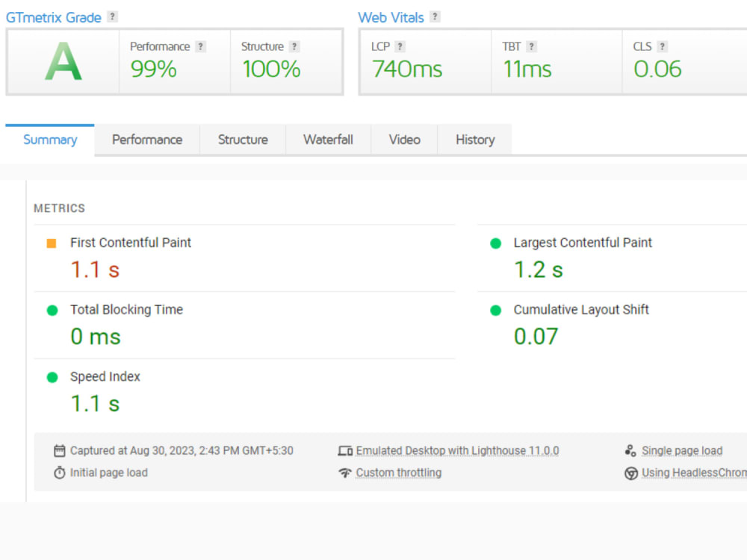The height and width of the screenshot is (560, 747).
Task: Click the help icon beside GTmetrix Grade
Action: click(112, 16)
